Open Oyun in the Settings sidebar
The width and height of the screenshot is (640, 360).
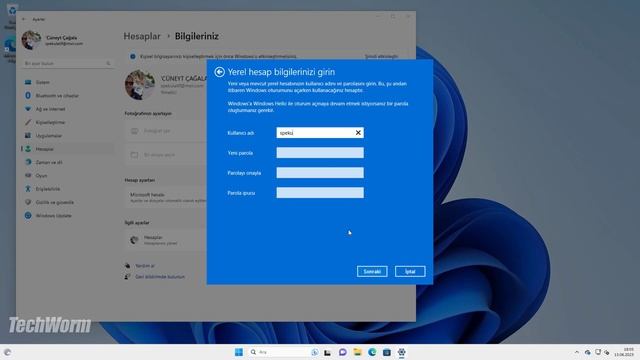coord(67,176)
